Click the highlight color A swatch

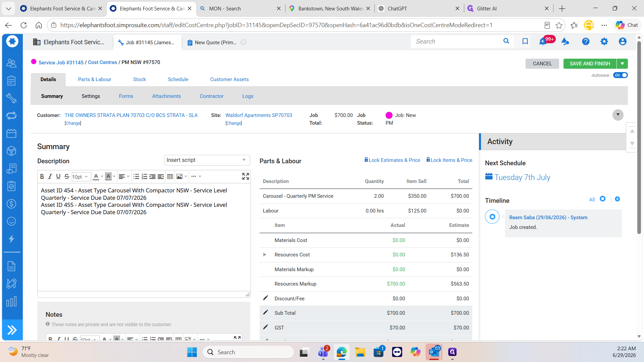[x=108, y=176]
